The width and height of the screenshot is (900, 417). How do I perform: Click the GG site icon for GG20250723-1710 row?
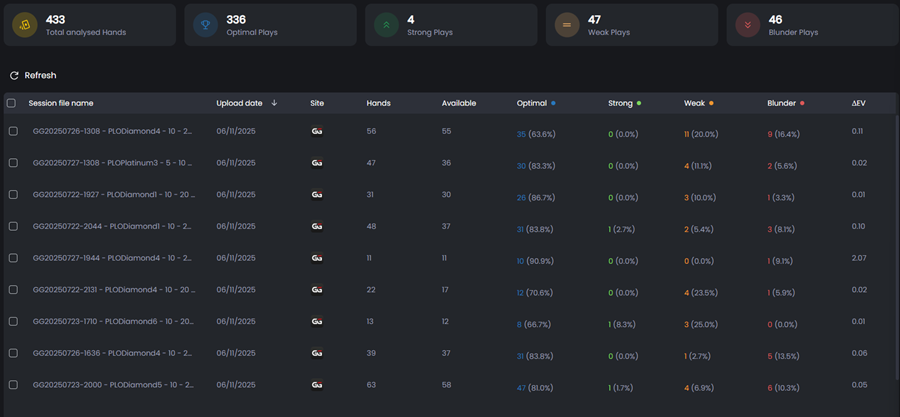click(317, 321)
